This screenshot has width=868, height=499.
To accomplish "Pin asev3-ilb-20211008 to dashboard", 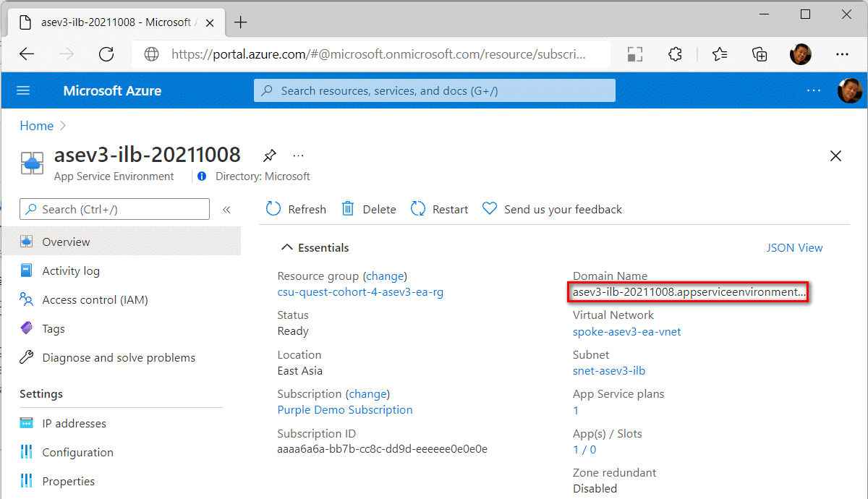I will [x=270, y=155].
